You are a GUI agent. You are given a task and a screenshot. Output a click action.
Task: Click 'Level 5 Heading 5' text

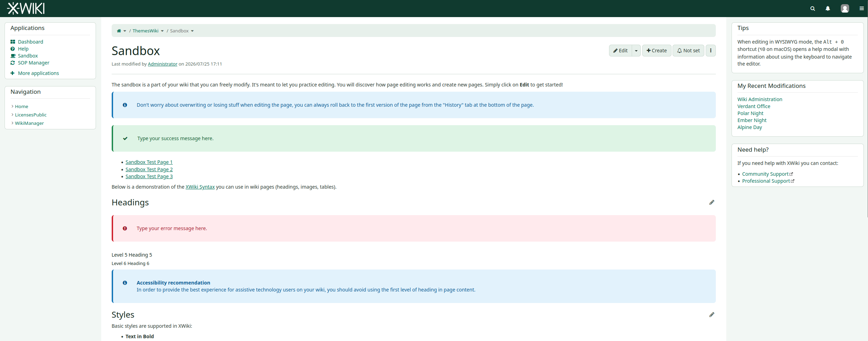132,255
